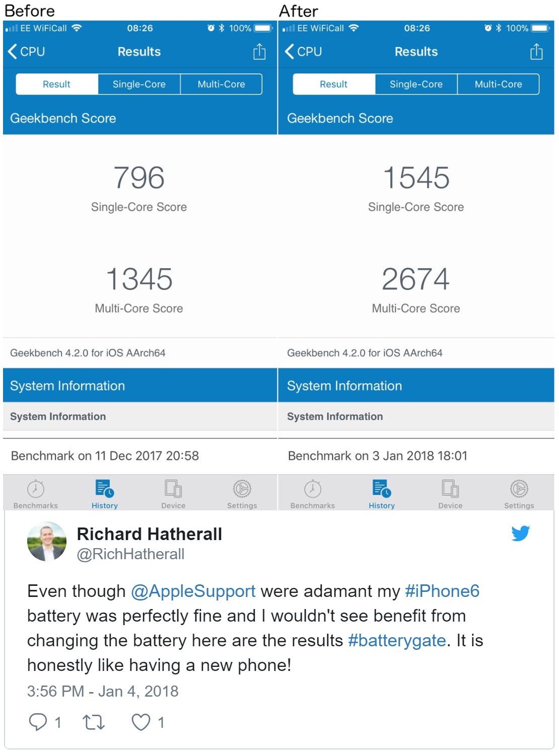Reply to Richard Hatherall's tweet
This screenshot has height=756, width=559.
coord(39,722)
